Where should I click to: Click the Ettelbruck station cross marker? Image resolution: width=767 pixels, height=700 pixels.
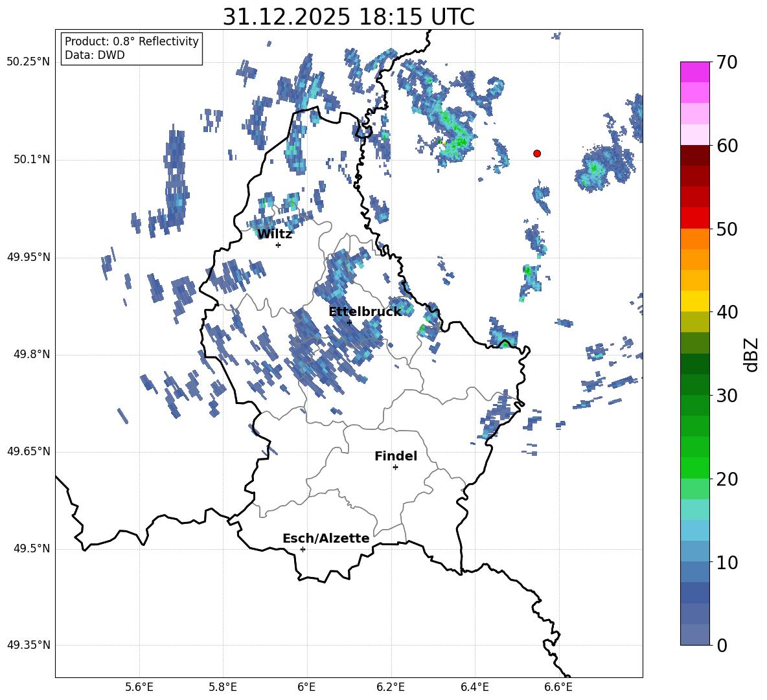tap(349, 322)
